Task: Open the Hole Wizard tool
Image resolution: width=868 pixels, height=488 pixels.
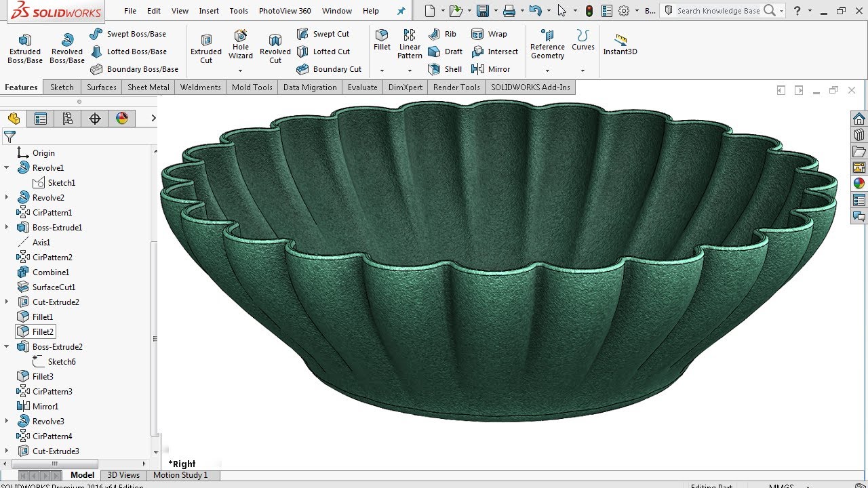Action: tap(241, 44)
